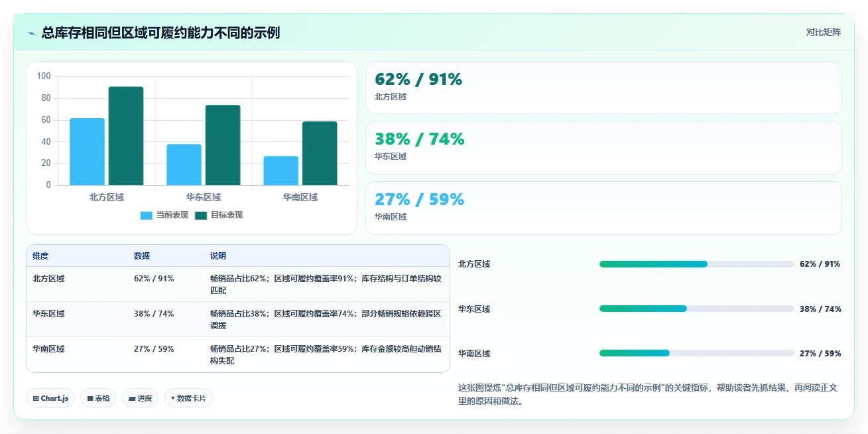Click the 华东区域 label on chart axis
The height and width of the screenshot is (434, 868).
click(204, 197)
